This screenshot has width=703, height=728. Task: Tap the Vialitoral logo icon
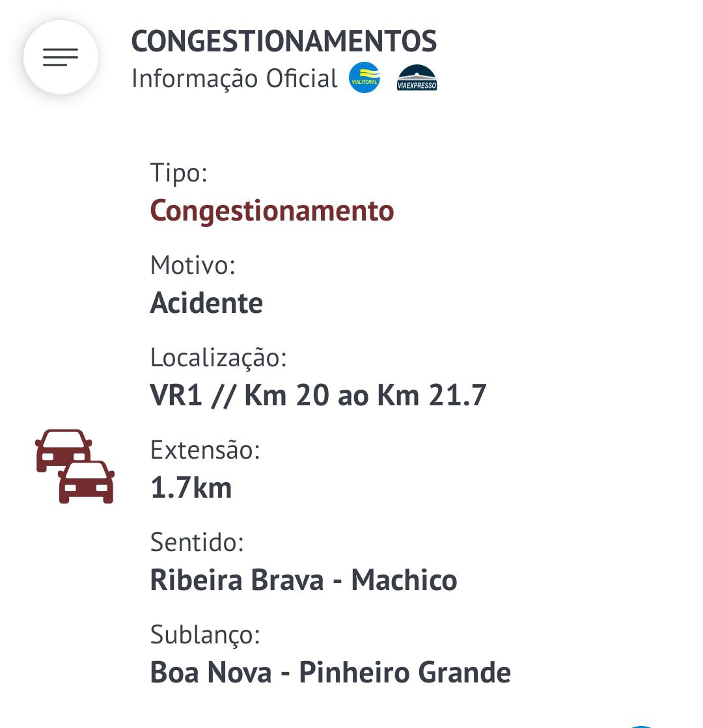click(x=365, y=78)
